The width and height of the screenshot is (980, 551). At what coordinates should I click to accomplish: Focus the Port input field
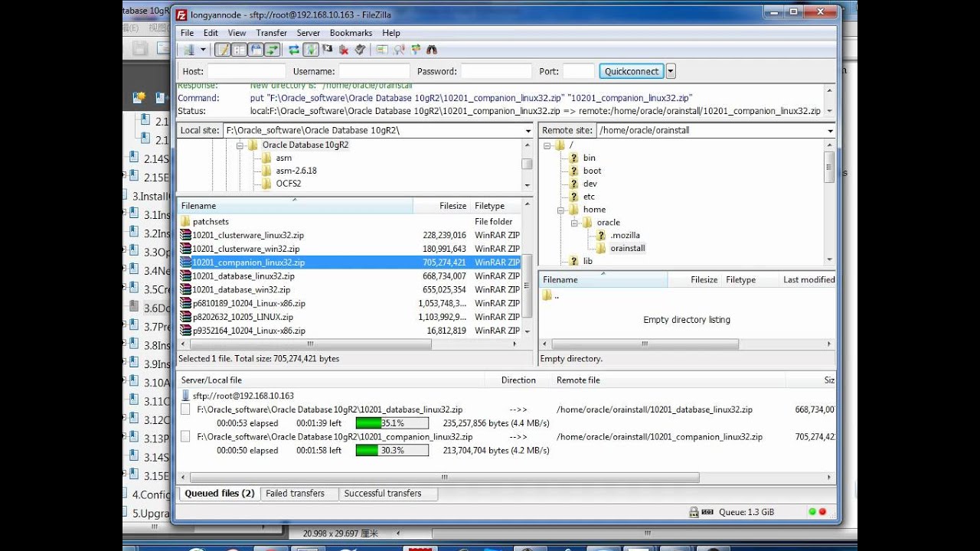pos(579,71)
